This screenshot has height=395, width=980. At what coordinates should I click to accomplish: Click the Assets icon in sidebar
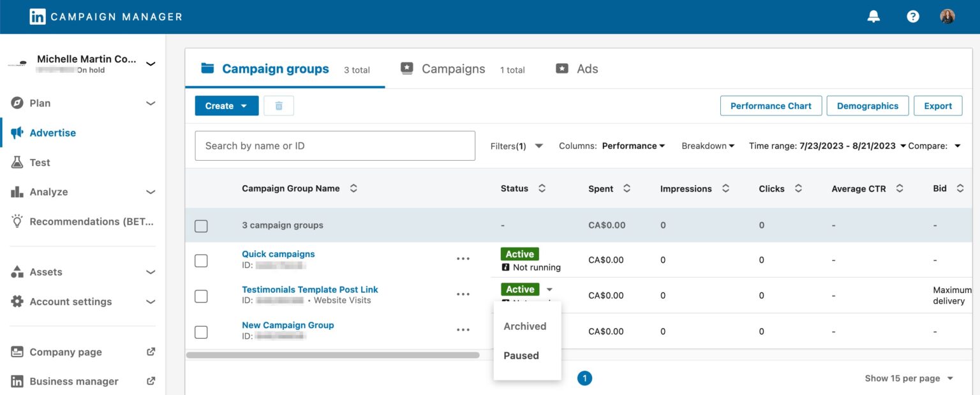(17, 272)
